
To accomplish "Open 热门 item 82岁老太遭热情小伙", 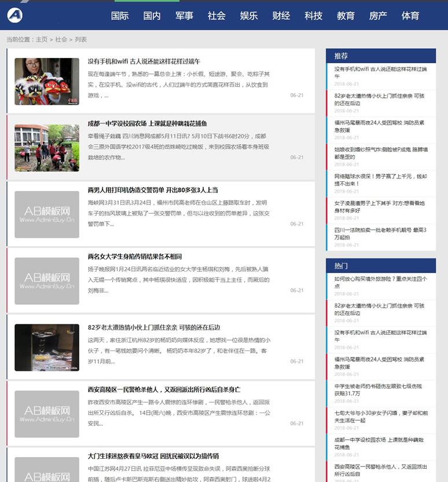I will coord(379,309).
